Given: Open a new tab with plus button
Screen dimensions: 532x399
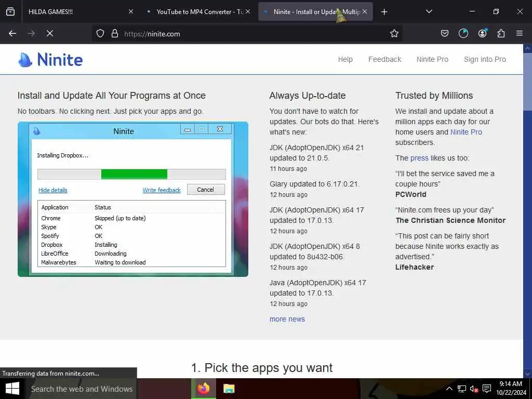Looking at the screenshot, I should (x=384, y=12).
